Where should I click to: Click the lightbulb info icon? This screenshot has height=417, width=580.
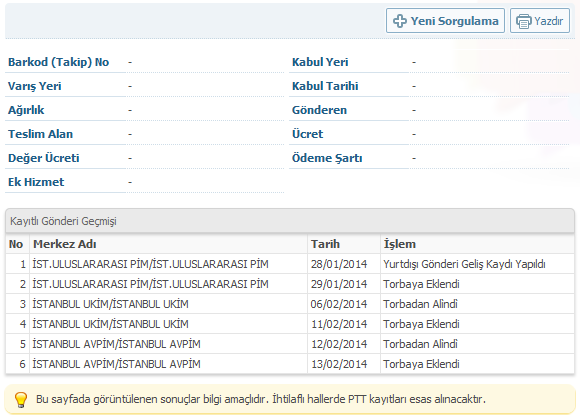tap(21, 400)
